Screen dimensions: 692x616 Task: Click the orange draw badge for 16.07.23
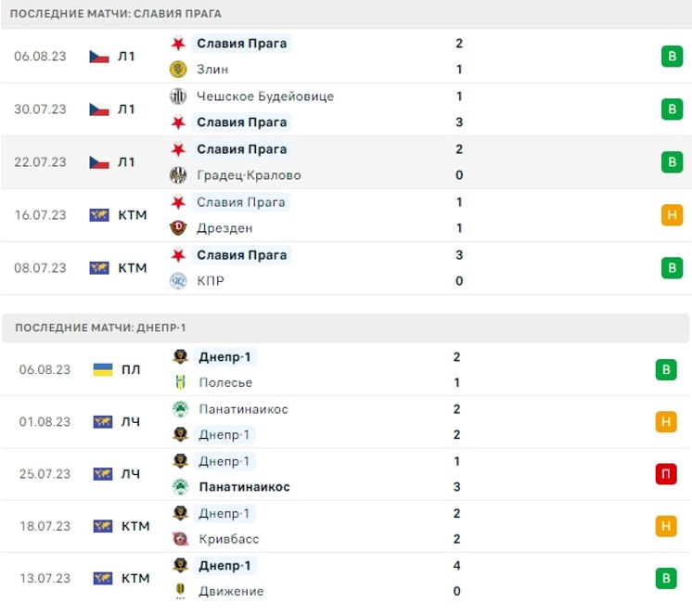pos(672,215)
